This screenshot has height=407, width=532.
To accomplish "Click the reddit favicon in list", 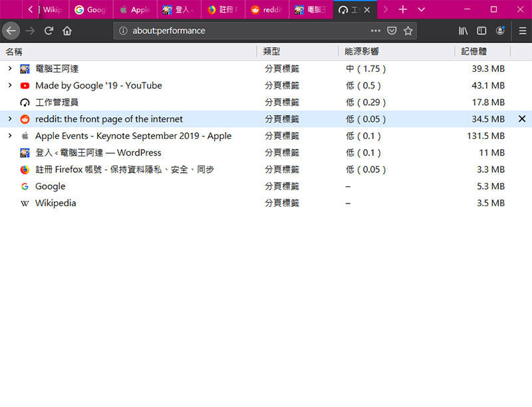I will [x=25, y=119].
